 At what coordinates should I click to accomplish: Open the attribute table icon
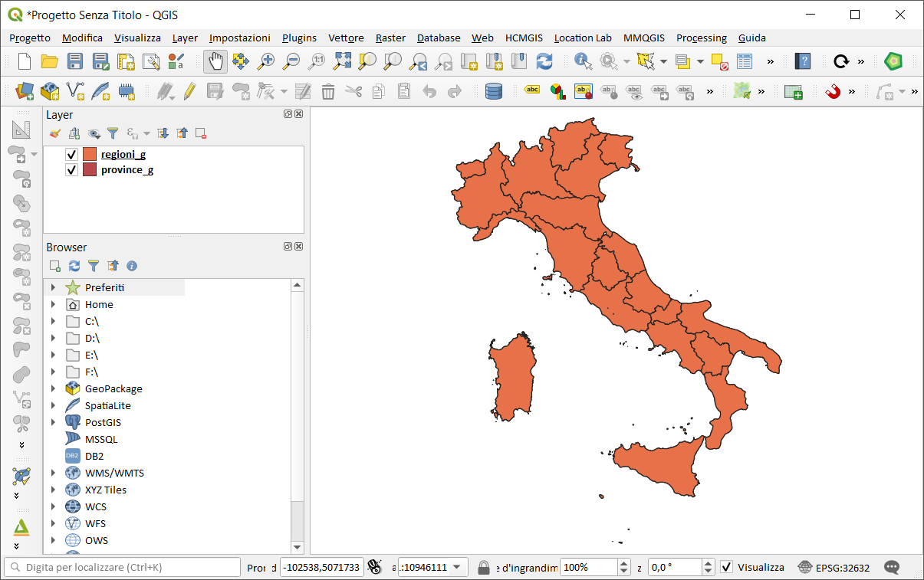[745, 61]
